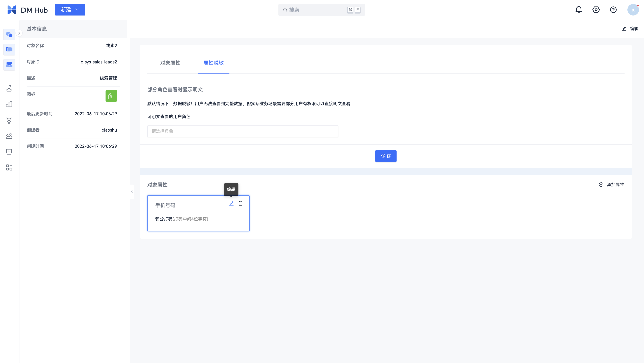Click the 保存 button
Screen dimensions: 644x363
tap(386, 156)
